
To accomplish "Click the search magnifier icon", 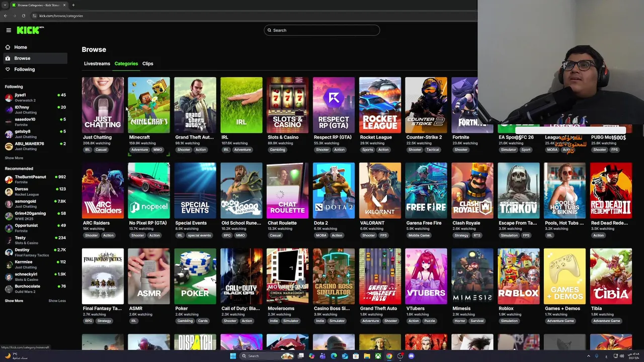I will [x=269, y=30].
